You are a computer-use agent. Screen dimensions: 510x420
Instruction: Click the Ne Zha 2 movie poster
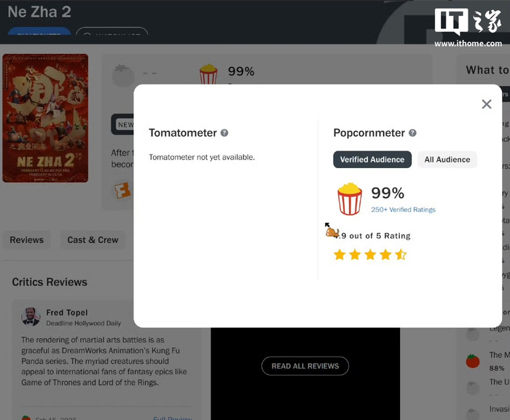pyautogui.click(x=45, y=118)
